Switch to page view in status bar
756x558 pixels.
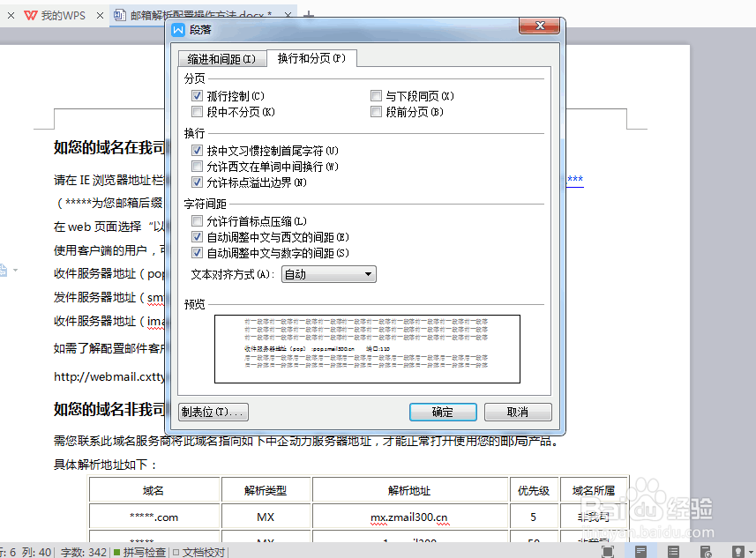pos(639,550)
